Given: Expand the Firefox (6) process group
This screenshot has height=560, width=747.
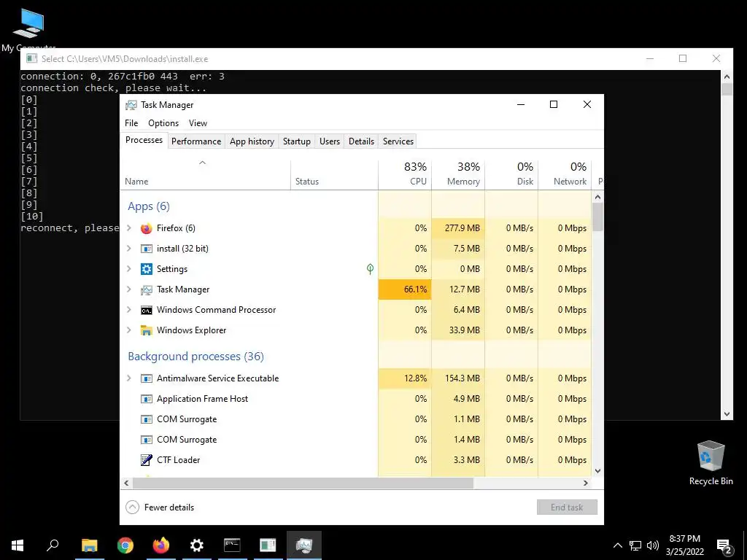Looking at the screenshot, I should 129,228.
